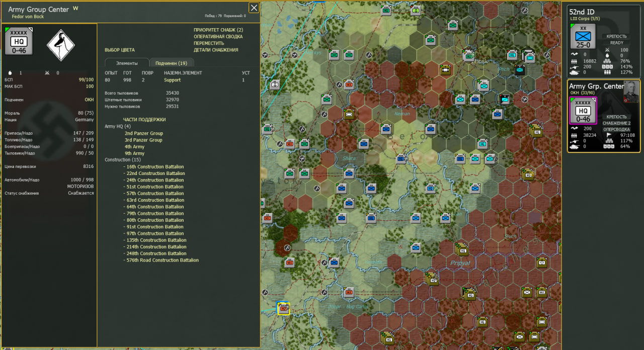Viewport: 644px width, 350px height.
Task: Click the crates icon beside 64%
Action: (x=608, y=146)
